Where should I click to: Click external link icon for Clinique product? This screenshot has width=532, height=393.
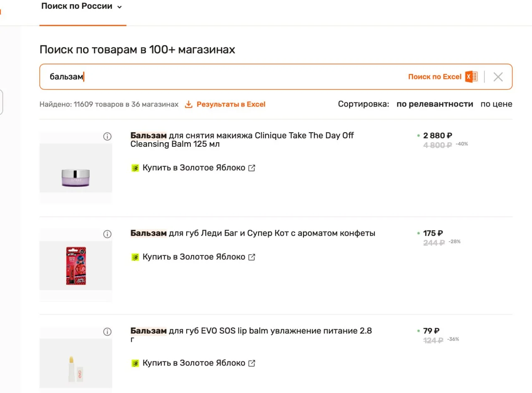251,168
